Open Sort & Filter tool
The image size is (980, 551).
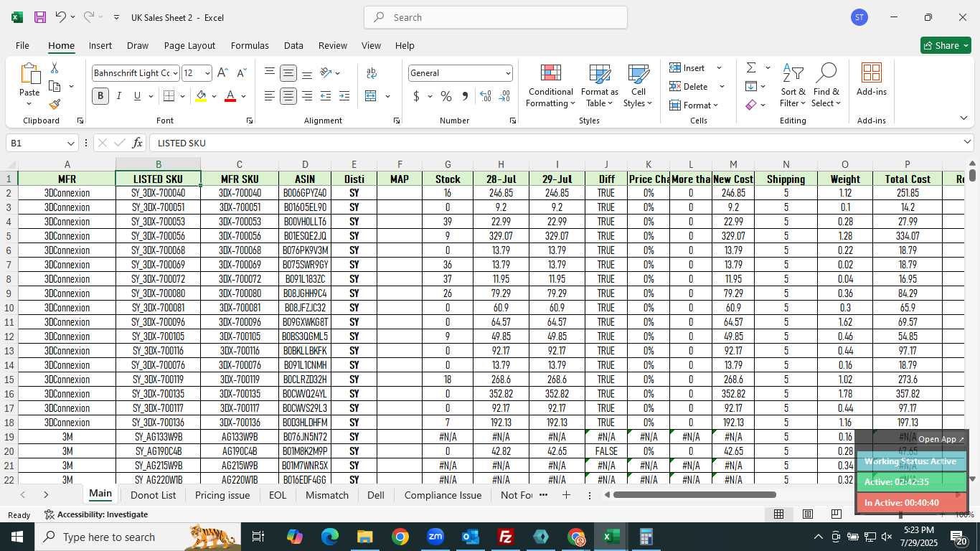(793, 85)
